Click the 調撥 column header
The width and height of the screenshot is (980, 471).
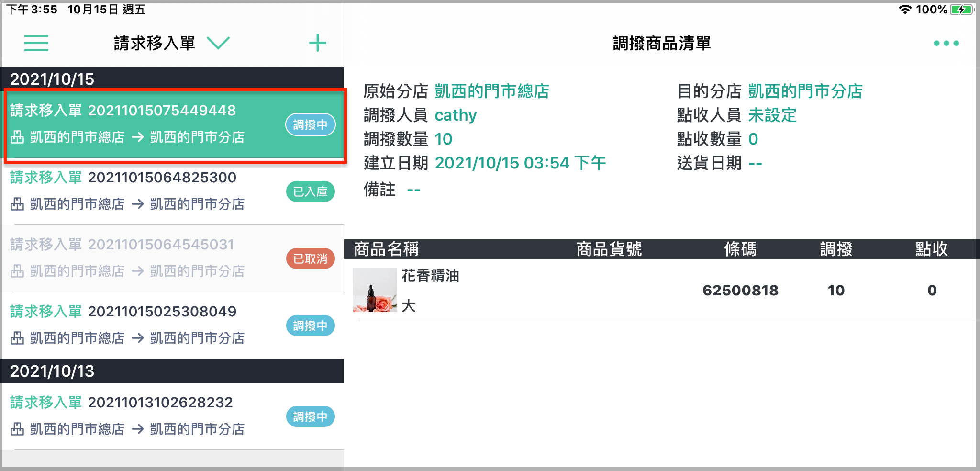coord(836,249)
